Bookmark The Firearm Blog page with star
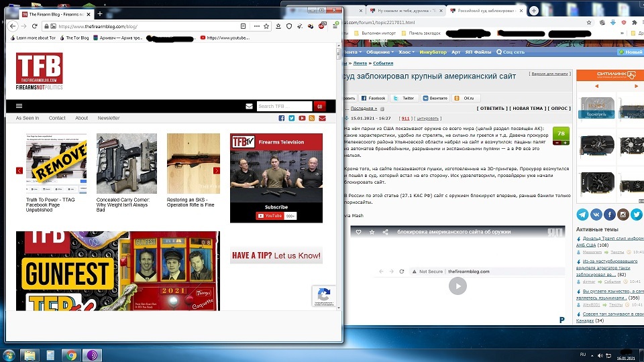The height and width of the screenshot is (362, 644). [266, 26]
